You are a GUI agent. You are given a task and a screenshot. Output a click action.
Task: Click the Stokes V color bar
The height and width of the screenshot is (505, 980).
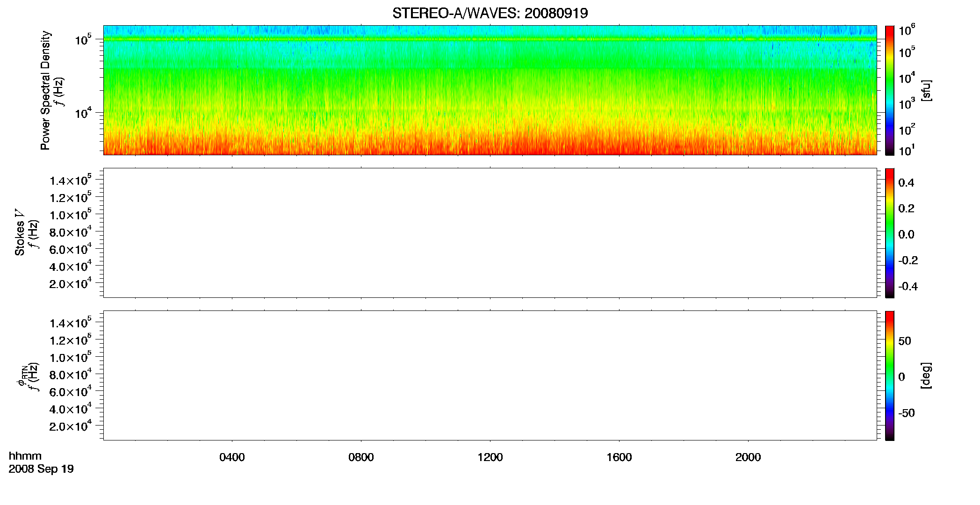(x=889, y=232)
